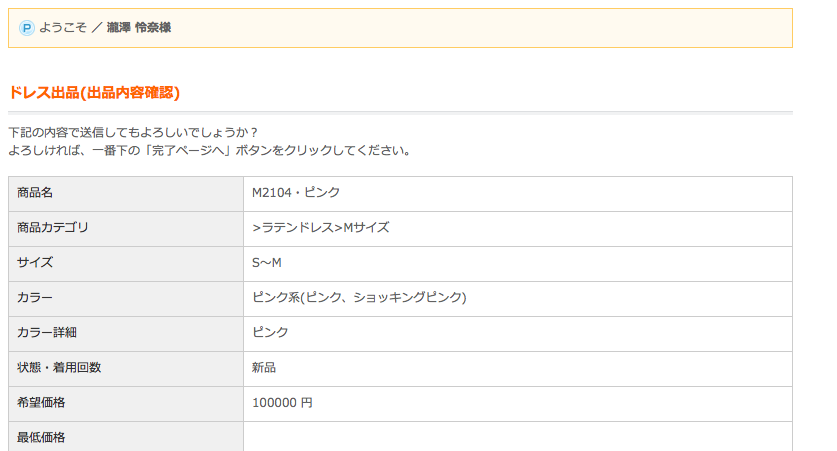Viewport: 837px width, 451px height.
Task: Select the 最低価格 label cell
Action: [126, 437]
